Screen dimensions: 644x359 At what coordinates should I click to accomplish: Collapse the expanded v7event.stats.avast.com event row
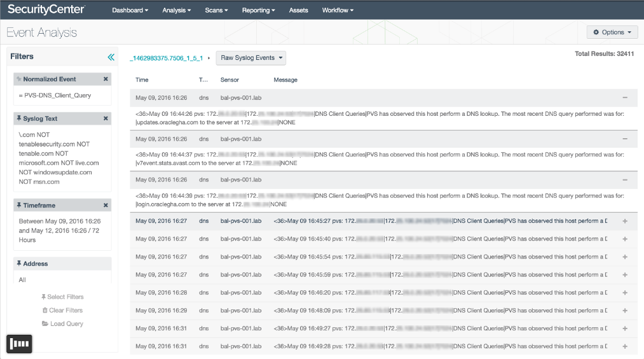(625, 139)
